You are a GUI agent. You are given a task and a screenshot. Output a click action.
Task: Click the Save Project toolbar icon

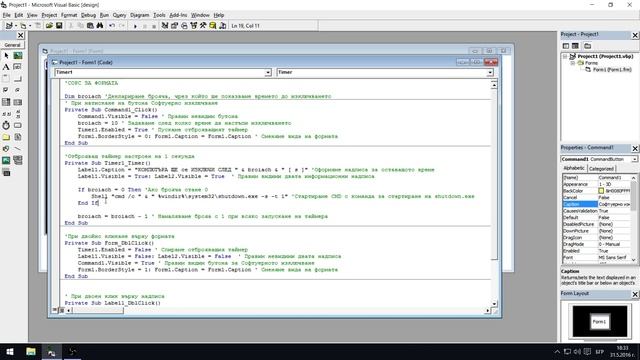[59, 26]
